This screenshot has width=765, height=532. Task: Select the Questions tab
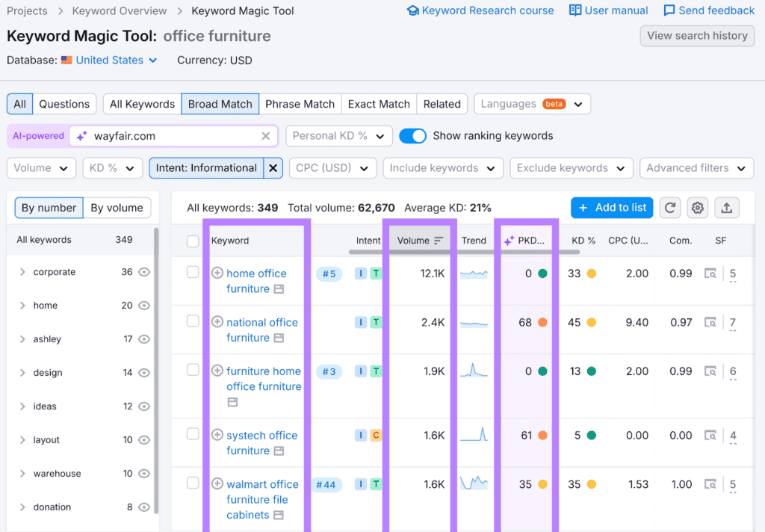pos(64,104)
